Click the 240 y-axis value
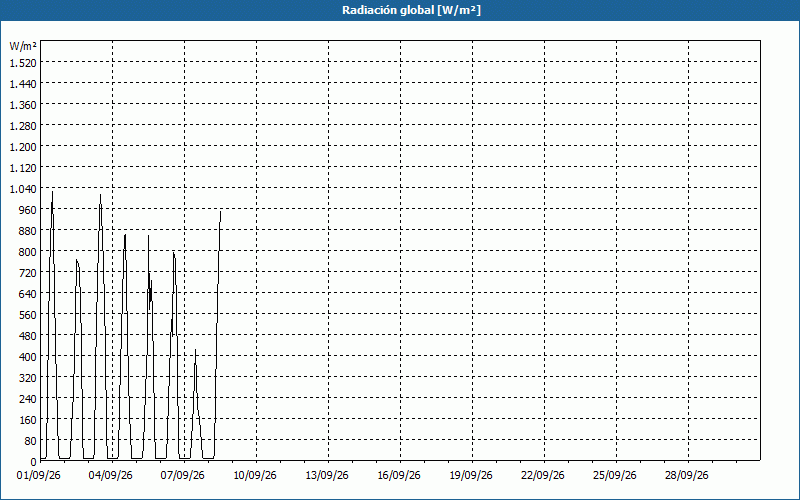800x500 pixels. [x=27, y=398]
